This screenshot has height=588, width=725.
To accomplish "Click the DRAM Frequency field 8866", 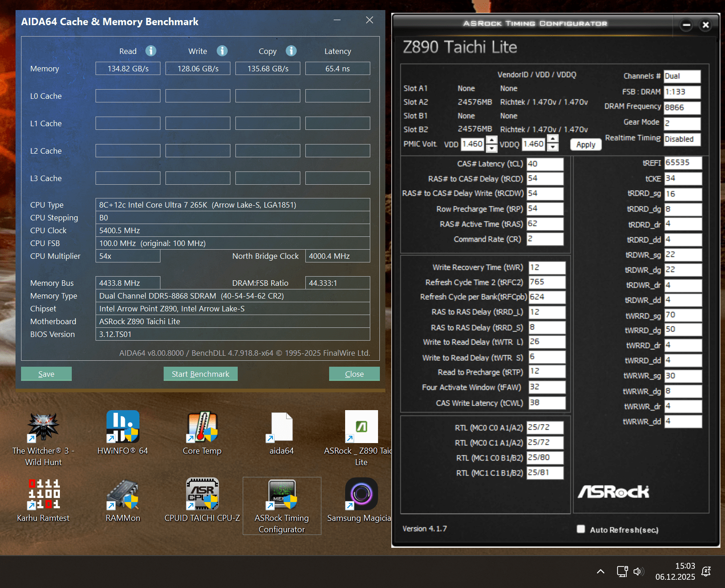I will click(682, 107).
